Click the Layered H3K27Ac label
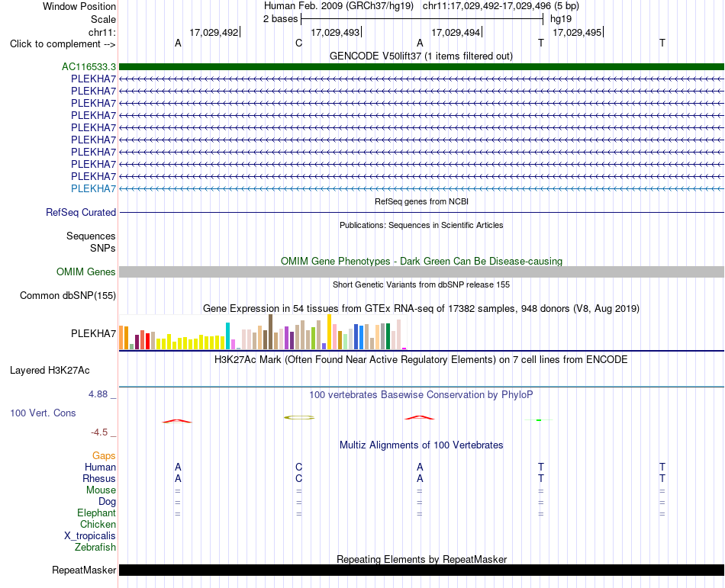This screenshot has height=588, width=725. [50, 371]
